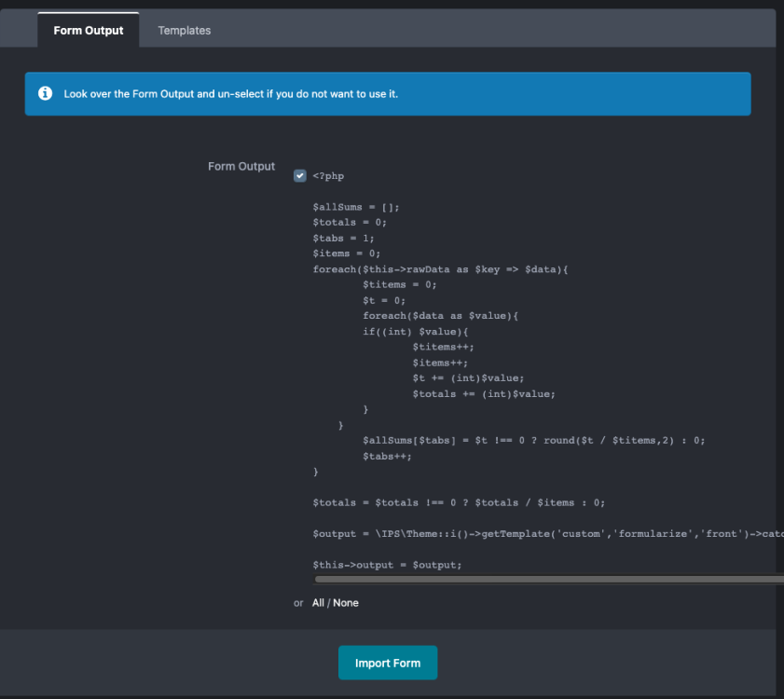Click the info icon in the blue banner

(45, 94)
